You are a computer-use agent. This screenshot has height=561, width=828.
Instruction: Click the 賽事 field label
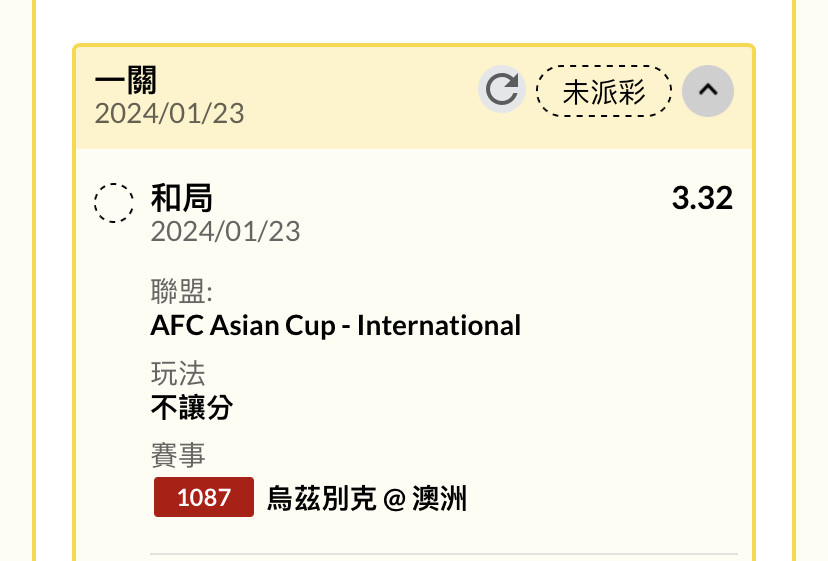pyautogui.click(x=178, y=455)
